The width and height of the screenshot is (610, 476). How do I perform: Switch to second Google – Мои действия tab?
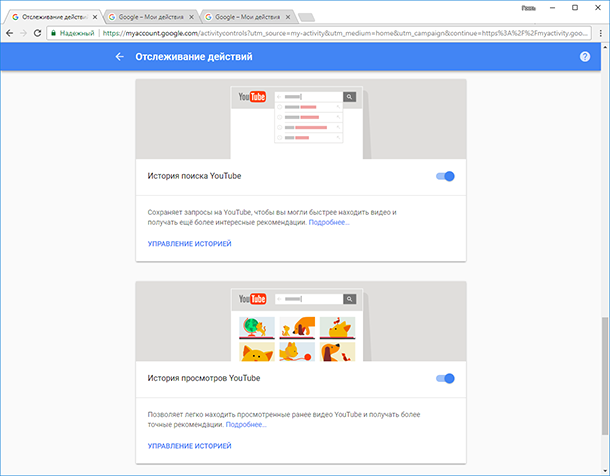[151, 17]
